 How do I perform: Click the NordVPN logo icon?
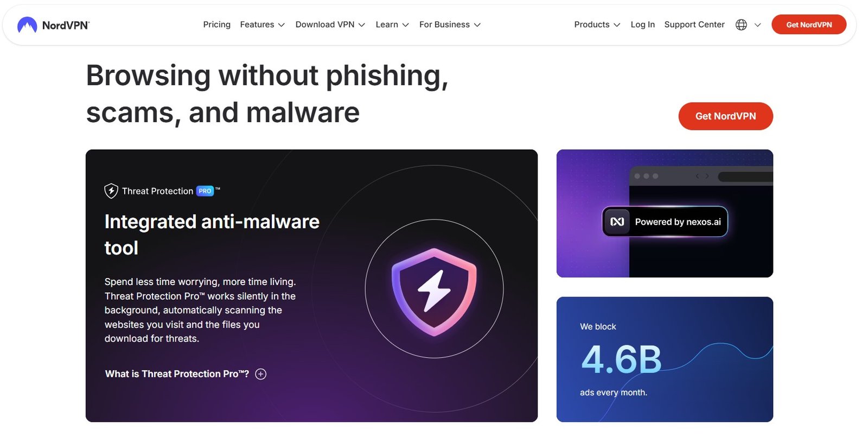[27, 25]
